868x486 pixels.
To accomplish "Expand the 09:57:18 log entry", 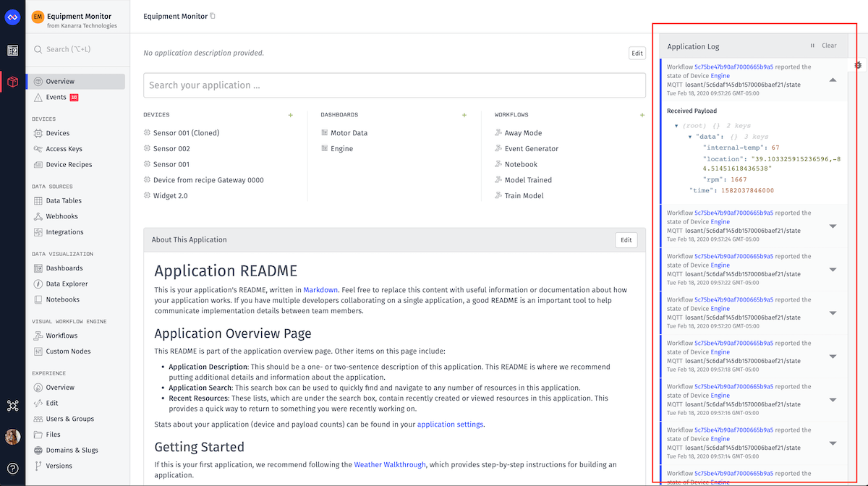I will (833, 357).
